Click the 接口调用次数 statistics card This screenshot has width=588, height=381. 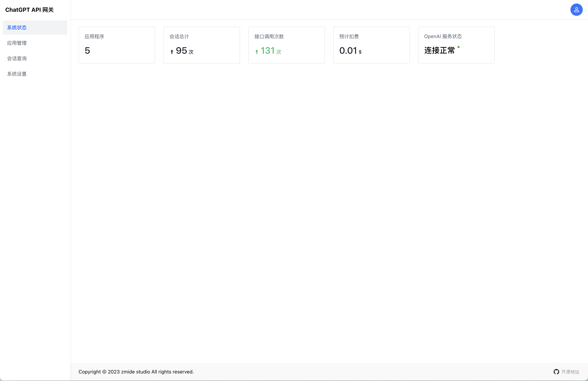coord(286,45)
